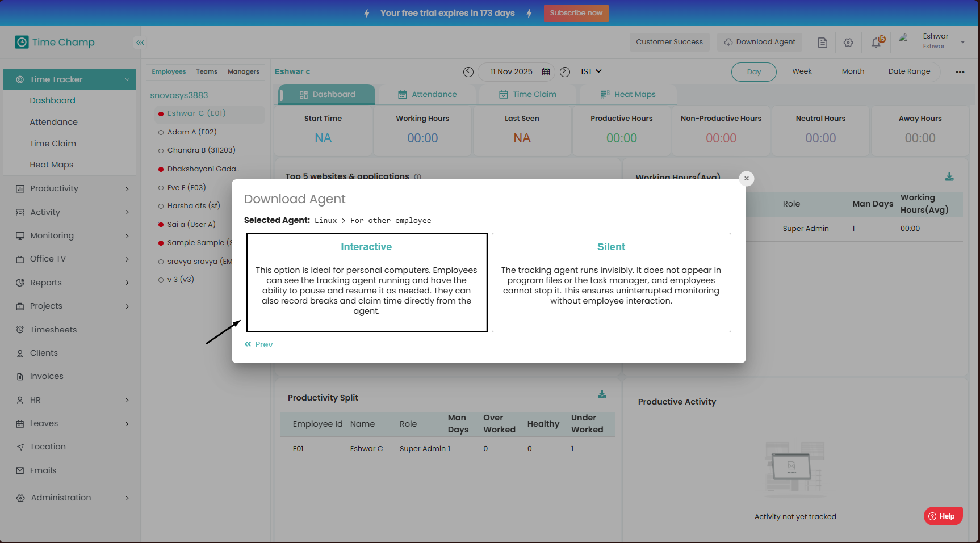
Task: Click the Subscribe now button
Action: tap(576, 13)
